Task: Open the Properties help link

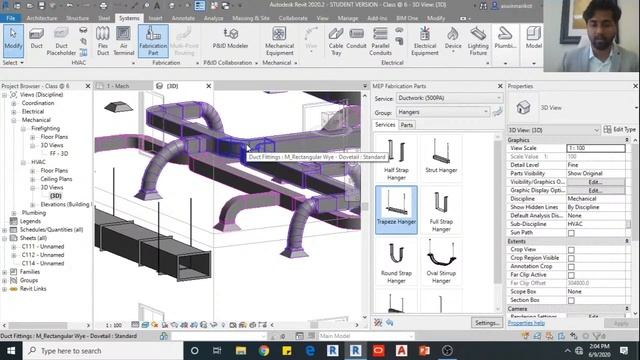Action: 526,323
